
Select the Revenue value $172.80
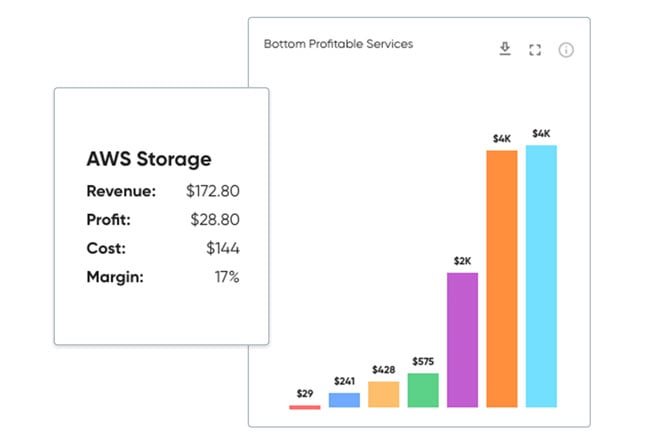tap(212, 191)
